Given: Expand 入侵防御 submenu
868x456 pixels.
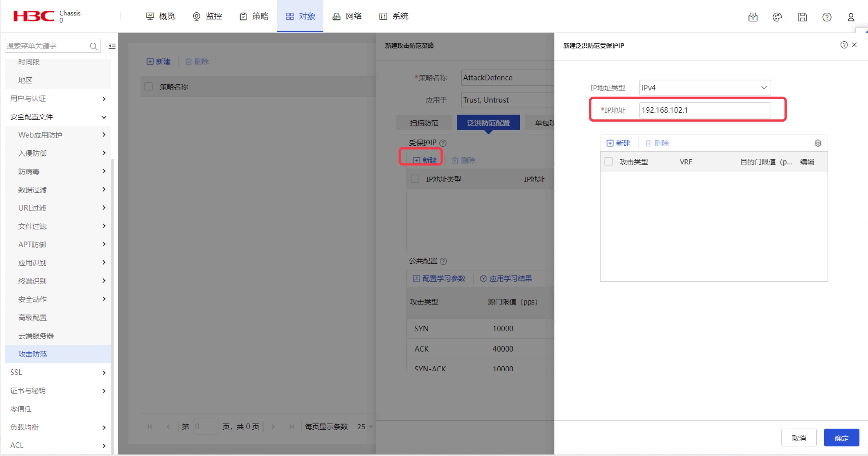Looking at the screenshot, I should coord(58,153).
